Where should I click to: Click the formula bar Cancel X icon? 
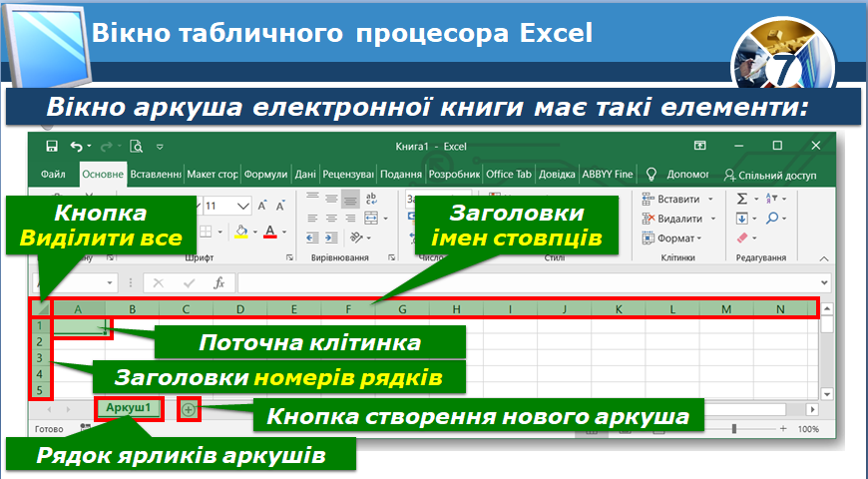pyautogui.click(x=159, y=283)
